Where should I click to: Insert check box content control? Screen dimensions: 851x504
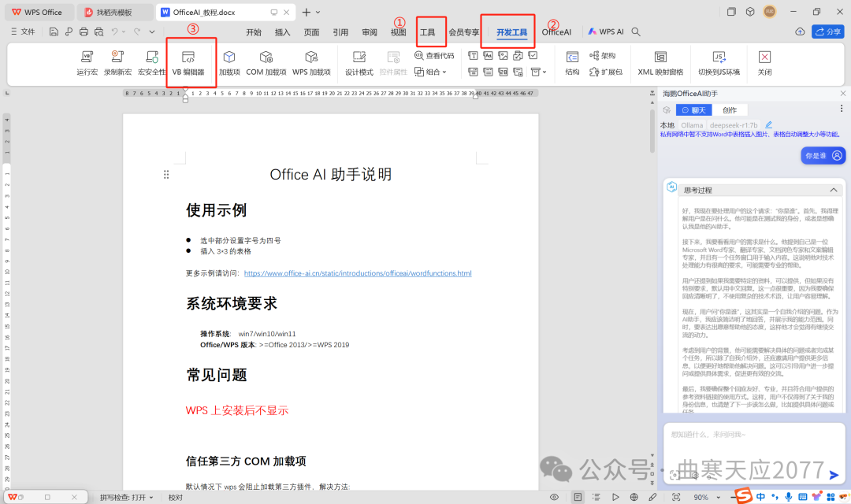pos(533,55)
